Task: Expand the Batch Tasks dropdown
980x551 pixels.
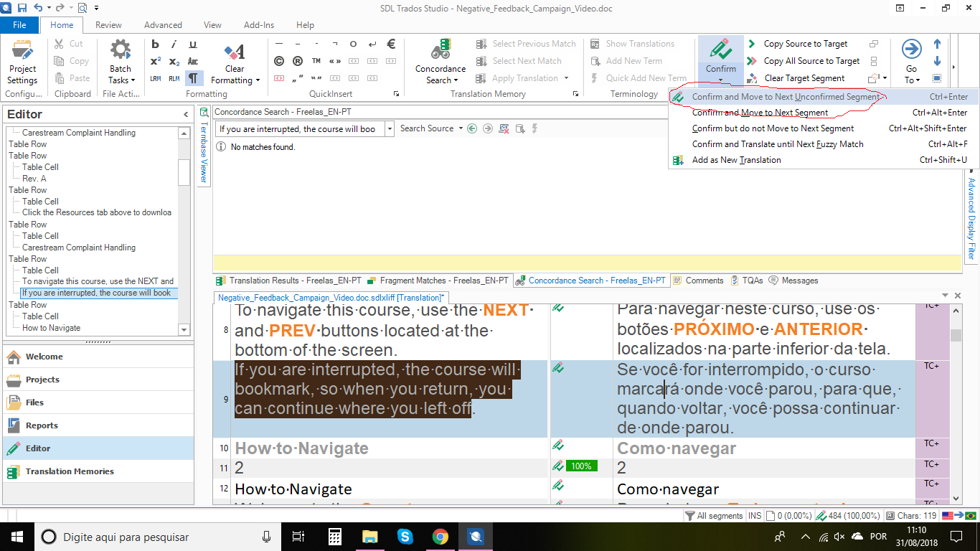Action: click(x=134, y=80)
